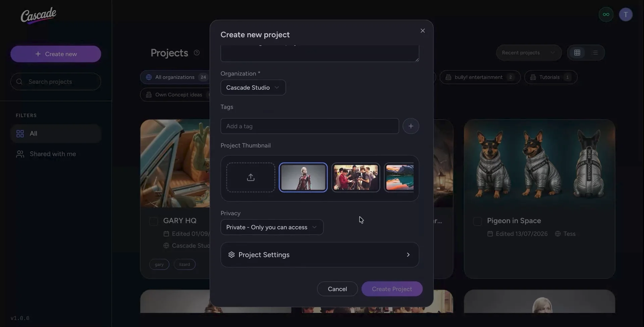Screen dimensions: 644x327
Task: Select bully! entertainment organization tab
Action: pyautogui.click(x=480, y=77)
